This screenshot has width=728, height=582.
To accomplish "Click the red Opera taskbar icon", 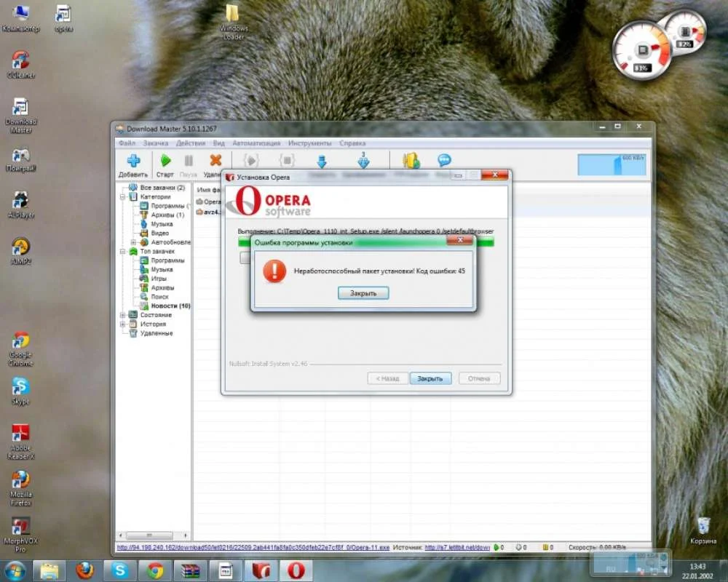I will [296, 571].
